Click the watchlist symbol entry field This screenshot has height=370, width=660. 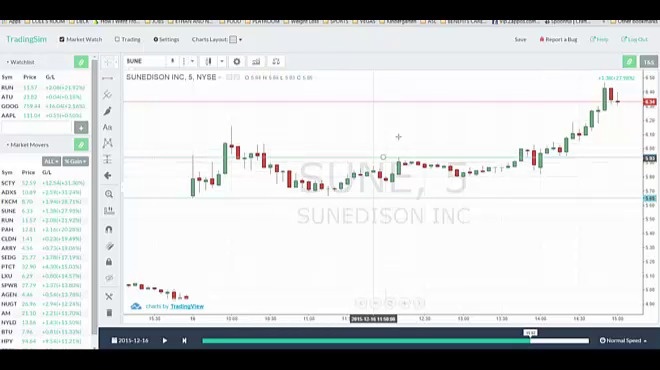(x=36, y=127)
